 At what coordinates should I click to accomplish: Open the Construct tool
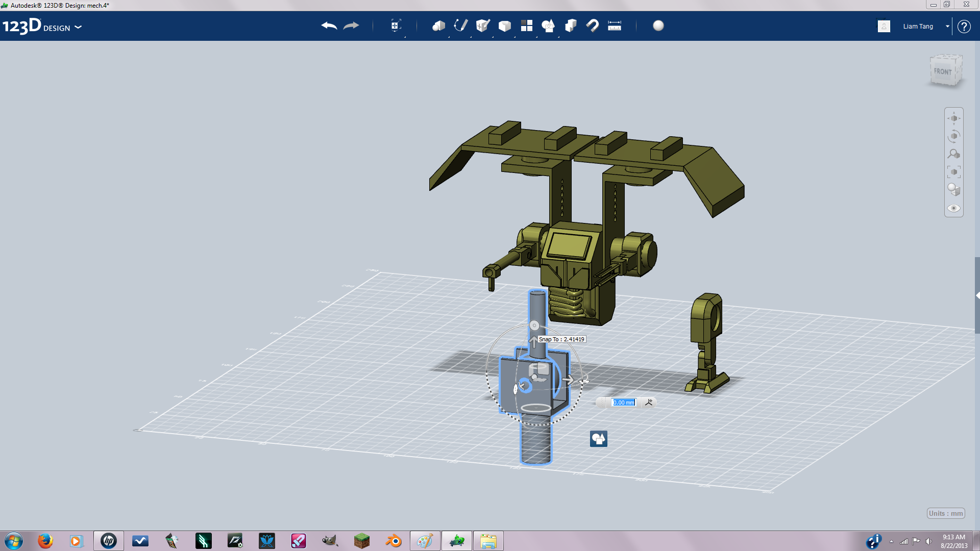click(x=482, y=26)
